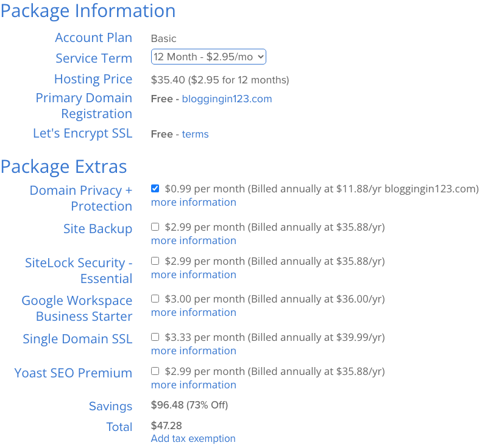496x448 pixels.
Task: Open more information for Domain Privacy
Action: point(193,202)
